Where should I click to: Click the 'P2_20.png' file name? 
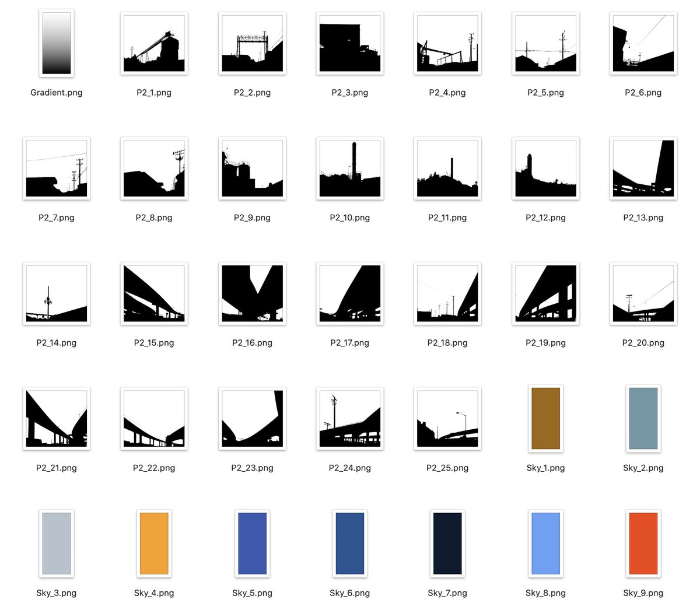tap(643, 343)
